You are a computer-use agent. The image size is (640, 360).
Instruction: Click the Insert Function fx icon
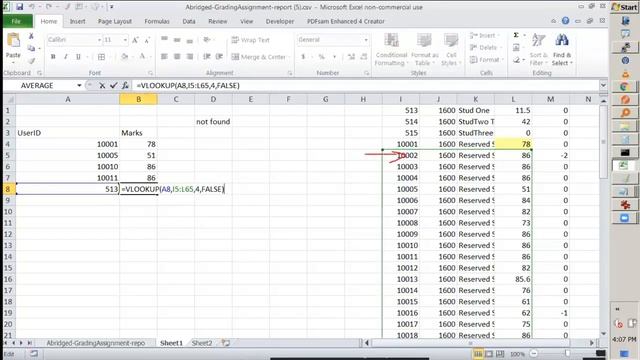point(125,85)
